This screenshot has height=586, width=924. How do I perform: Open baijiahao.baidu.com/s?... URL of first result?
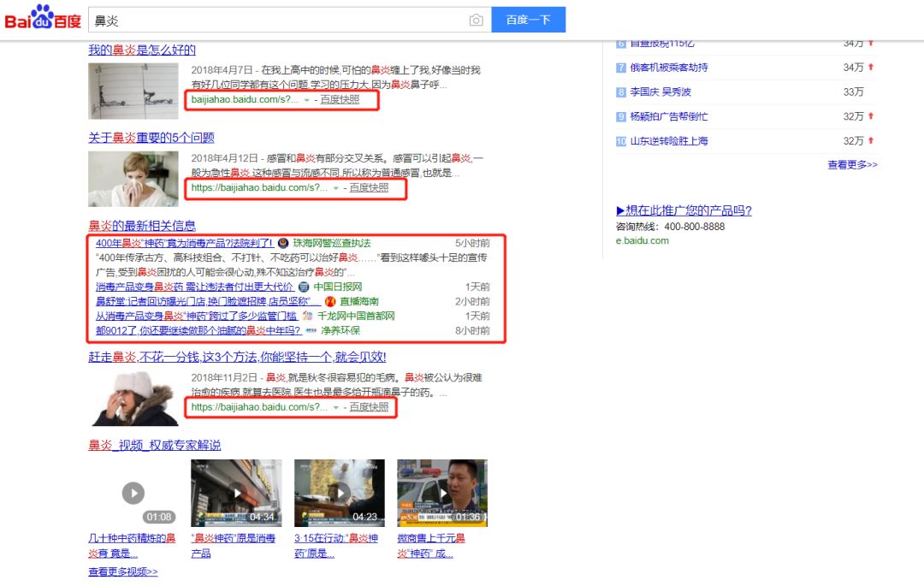(245, 99)
